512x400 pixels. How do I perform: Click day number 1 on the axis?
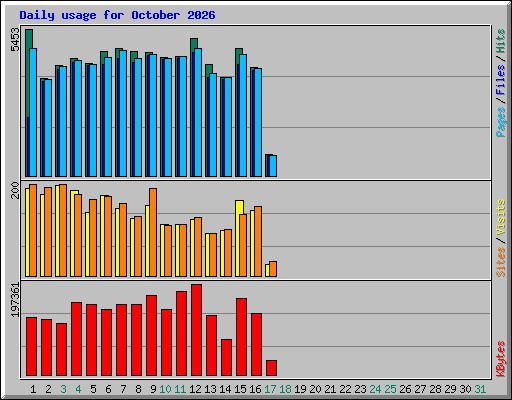pyautogui.click(x=33, y=389)
